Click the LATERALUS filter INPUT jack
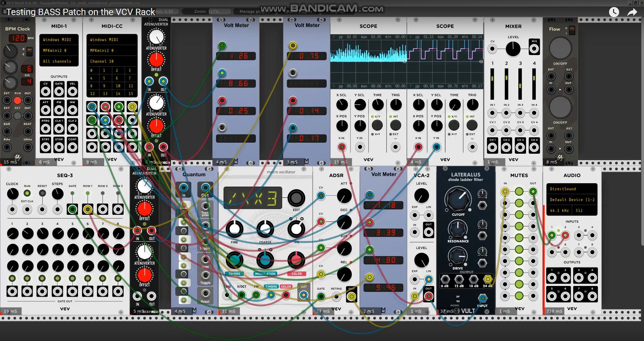Screen dimensions: 644x341 coord(482,298)
